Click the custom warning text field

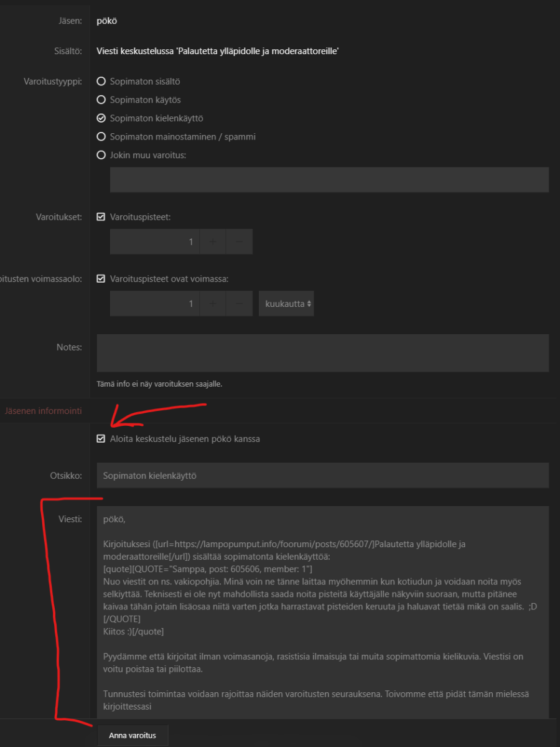[329, 179]
